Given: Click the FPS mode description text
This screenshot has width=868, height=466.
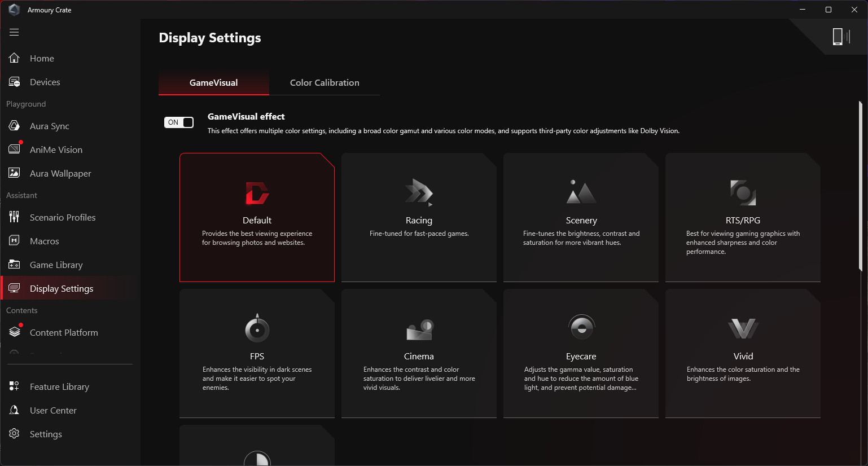Looking at the screenshot, I should pos(257,379).
